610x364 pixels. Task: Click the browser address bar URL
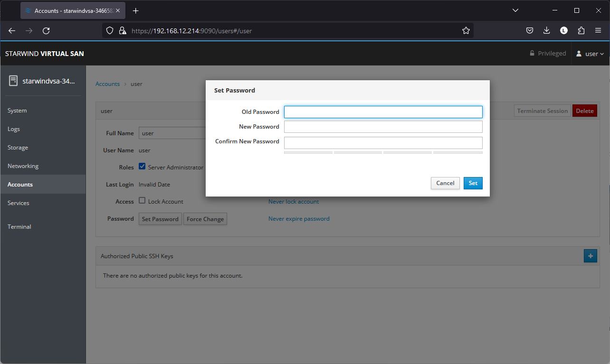[x=191, y=31]
